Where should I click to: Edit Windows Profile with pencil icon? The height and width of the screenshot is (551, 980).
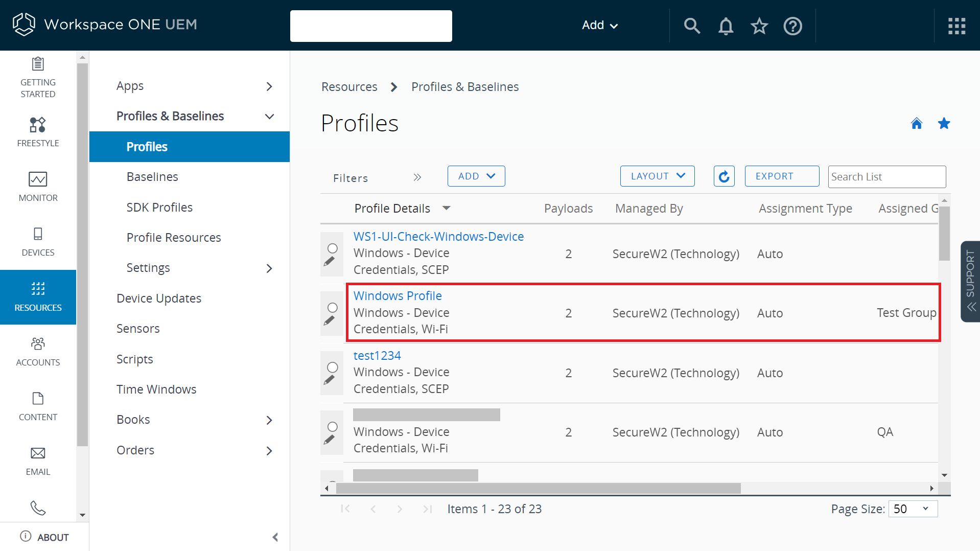point(330,320)
